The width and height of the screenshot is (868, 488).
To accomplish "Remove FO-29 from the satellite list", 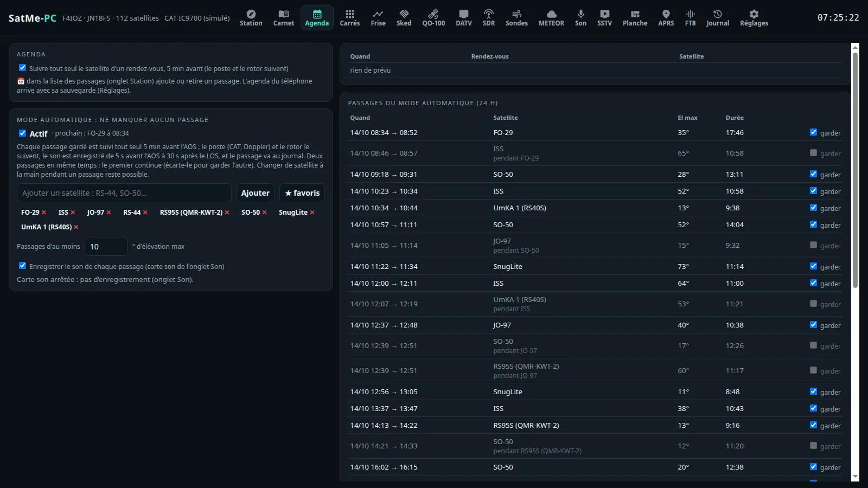I will (x=44, y=213).
